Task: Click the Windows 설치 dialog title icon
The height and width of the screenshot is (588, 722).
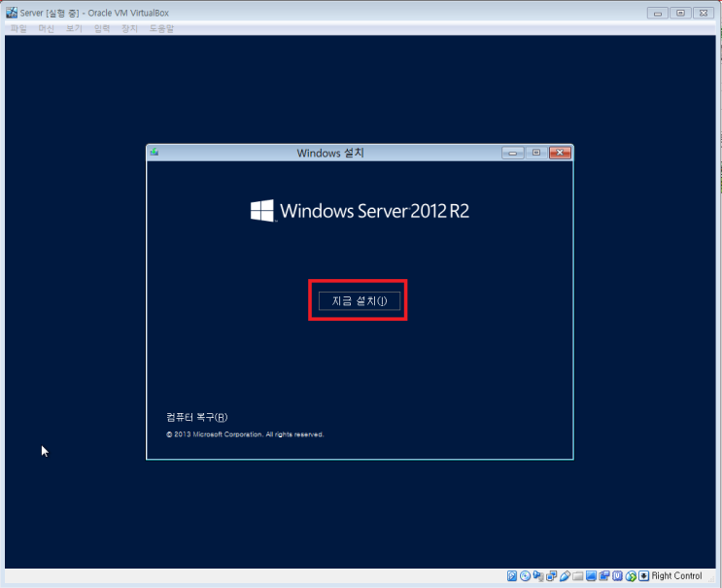Action: click(155, 152)
